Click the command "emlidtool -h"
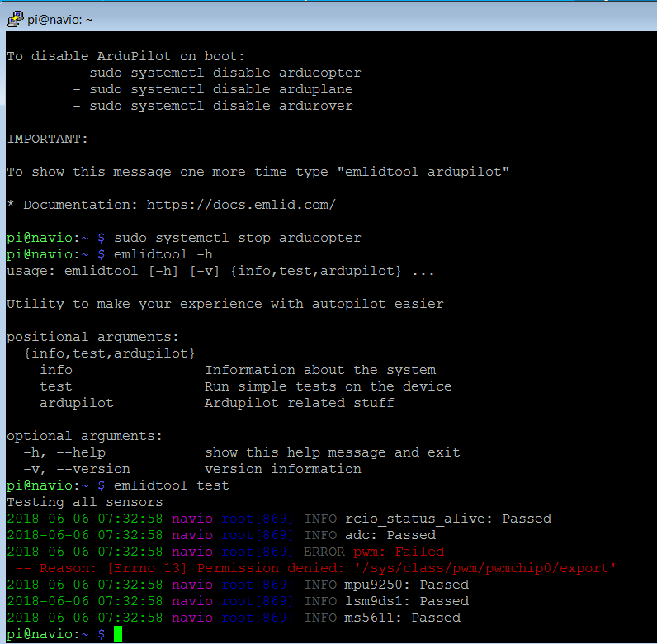The width and height of the screenshot is (657, 644). (x=163, y=254)
